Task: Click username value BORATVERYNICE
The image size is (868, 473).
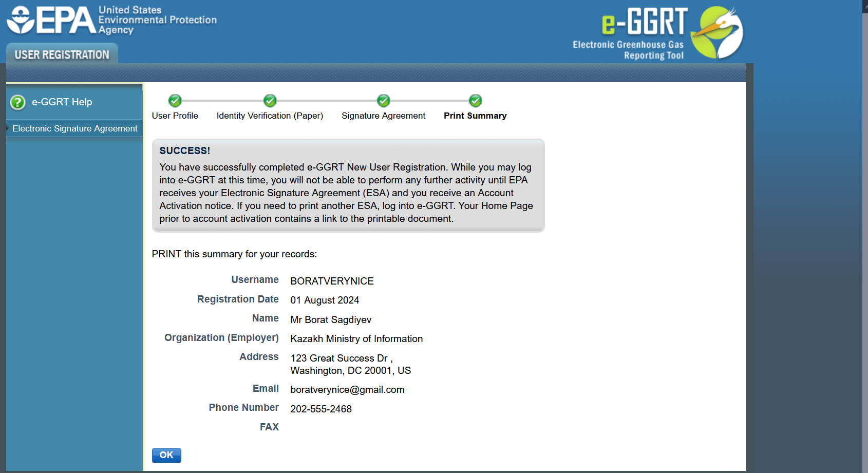Action: [x=332, y=281]
